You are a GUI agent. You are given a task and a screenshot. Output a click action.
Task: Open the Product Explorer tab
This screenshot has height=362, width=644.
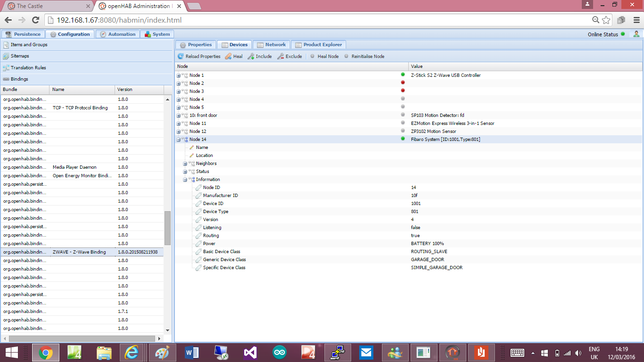click(x=318, y=44)
